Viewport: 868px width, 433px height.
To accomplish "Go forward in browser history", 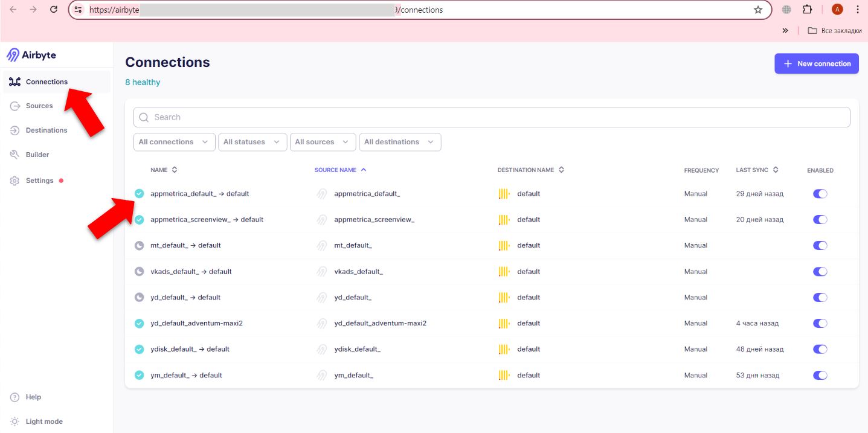I will point(33,10).
